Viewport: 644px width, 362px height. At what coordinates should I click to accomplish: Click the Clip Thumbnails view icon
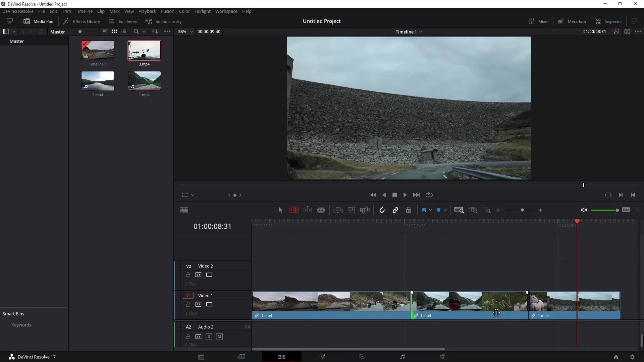(114, 32)
